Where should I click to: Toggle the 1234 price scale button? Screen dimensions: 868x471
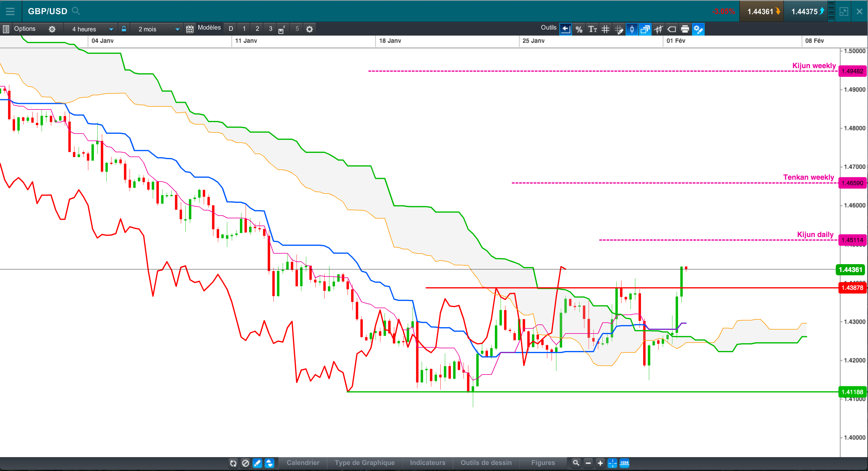tap(624, 463)
